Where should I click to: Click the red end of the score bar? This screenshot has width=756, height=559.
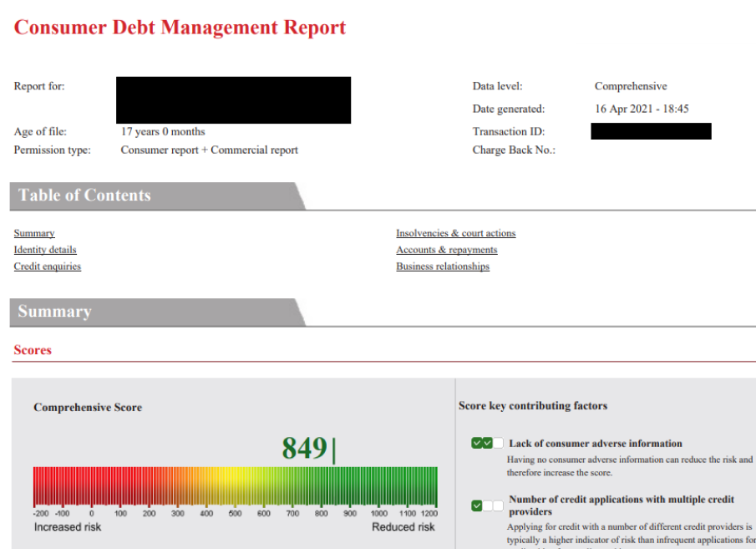pos(42,485)
